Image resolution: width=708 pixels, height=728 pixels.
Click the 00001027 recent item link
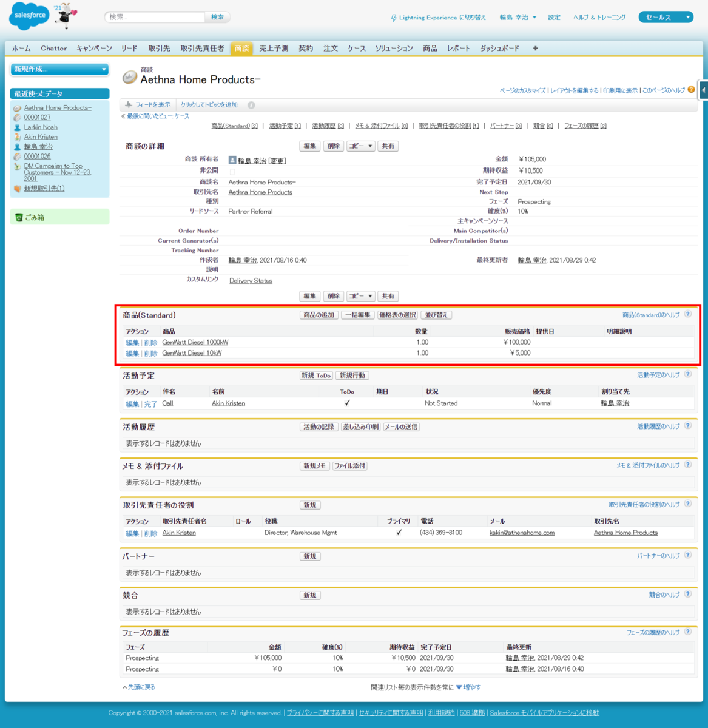pos(37,118)
